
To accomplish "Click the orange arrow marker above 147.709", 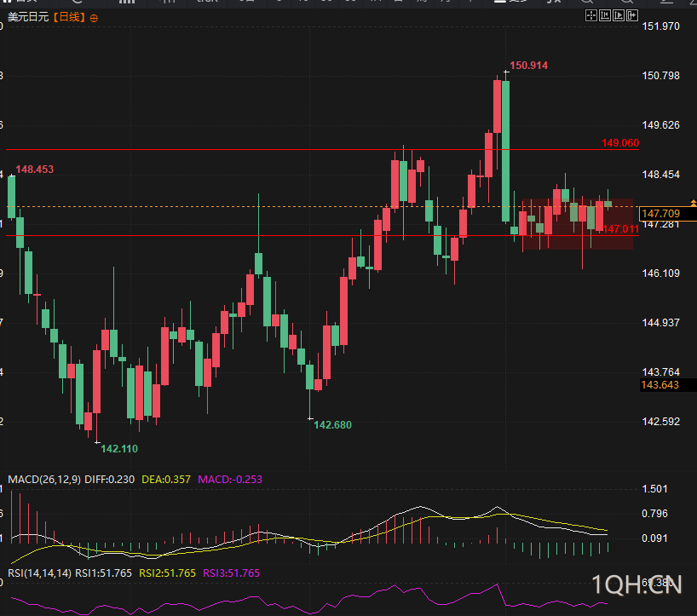I will point(694,203).
